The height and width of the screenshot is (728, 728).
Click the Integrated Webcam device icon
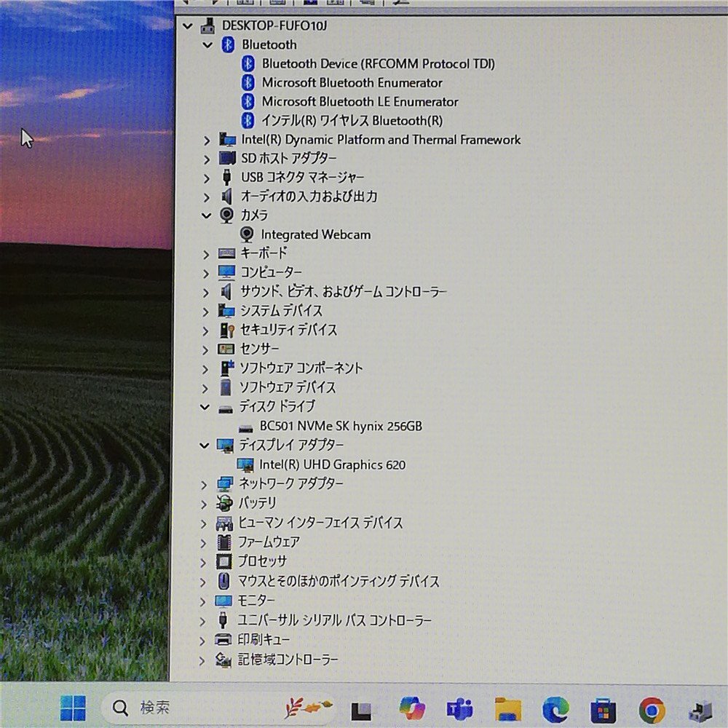pyautogui.click(x=248, y=234)
